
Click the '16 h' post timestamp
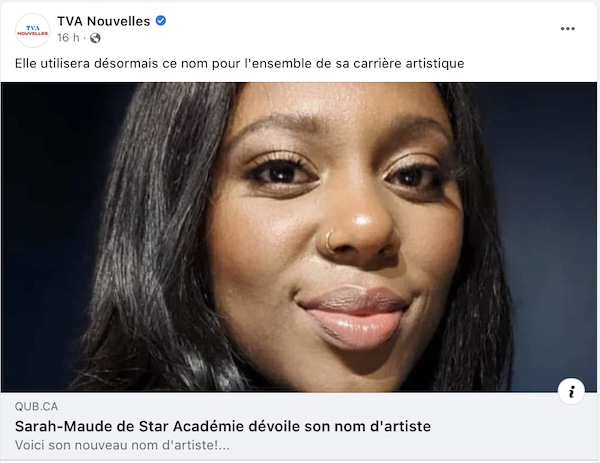(x=68, y=37)
